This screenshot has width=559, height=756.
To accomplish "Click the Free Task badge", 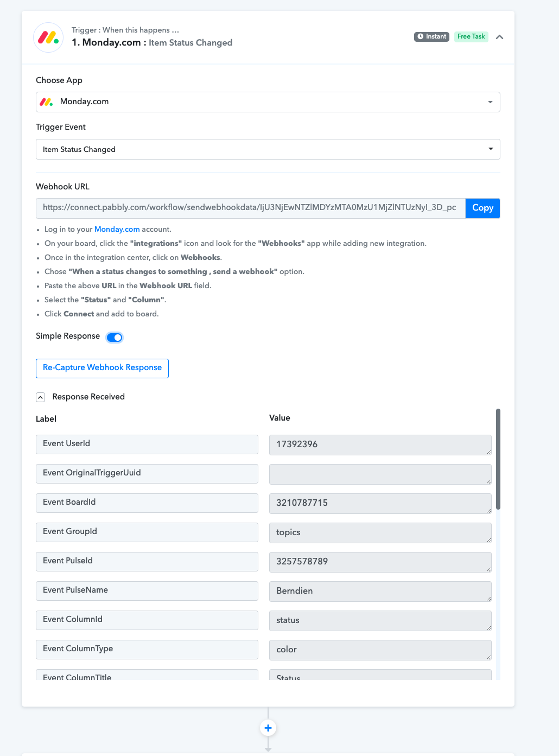I will pos(471,37).
